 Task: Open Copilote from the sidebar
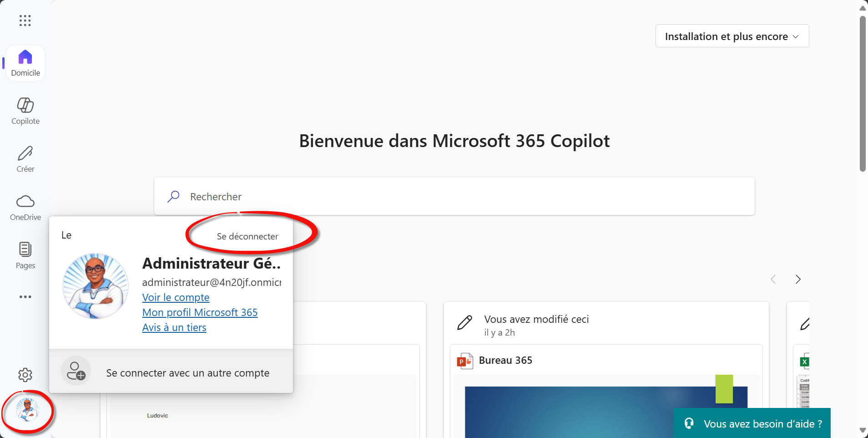pos(25,111)
